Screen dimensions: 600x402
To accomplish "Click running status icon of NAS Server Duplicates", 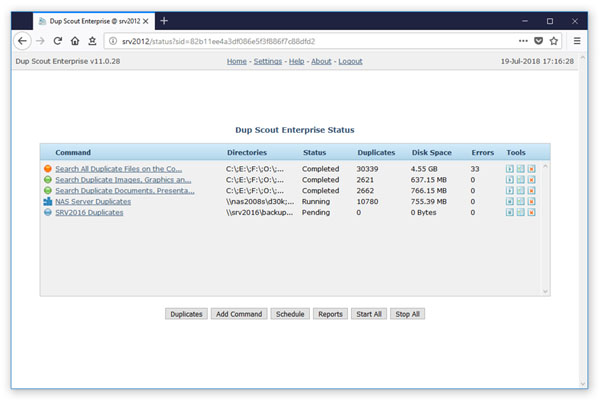I will pyautogui.click(x=48, y=201).
